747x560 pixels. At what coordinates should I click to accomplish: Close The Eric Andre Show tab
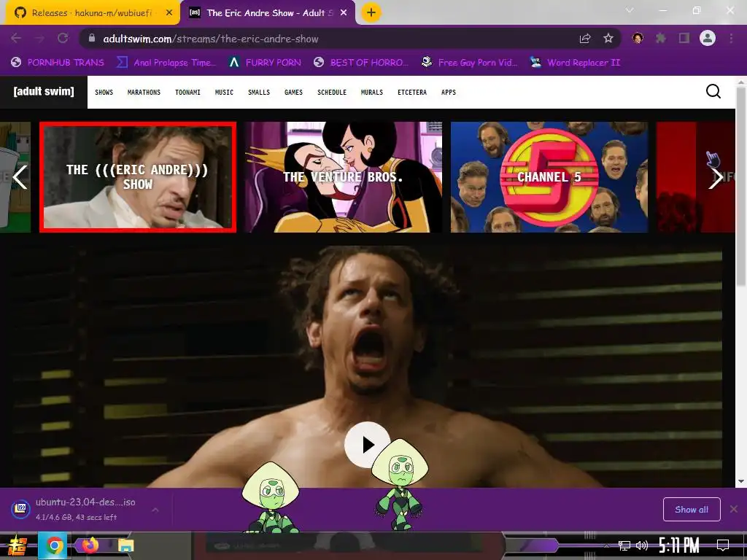tap(344, 13)
